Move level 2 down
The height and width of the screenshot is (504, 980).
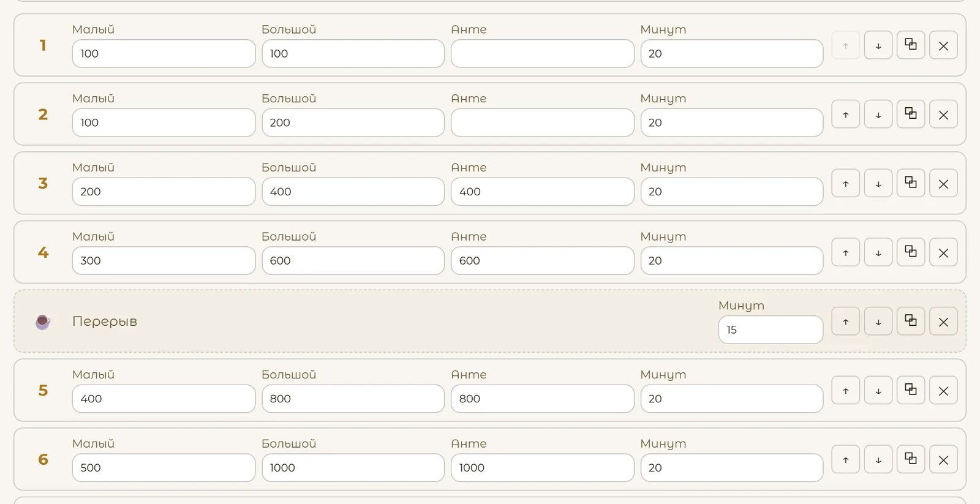click(x=878, y=115)
